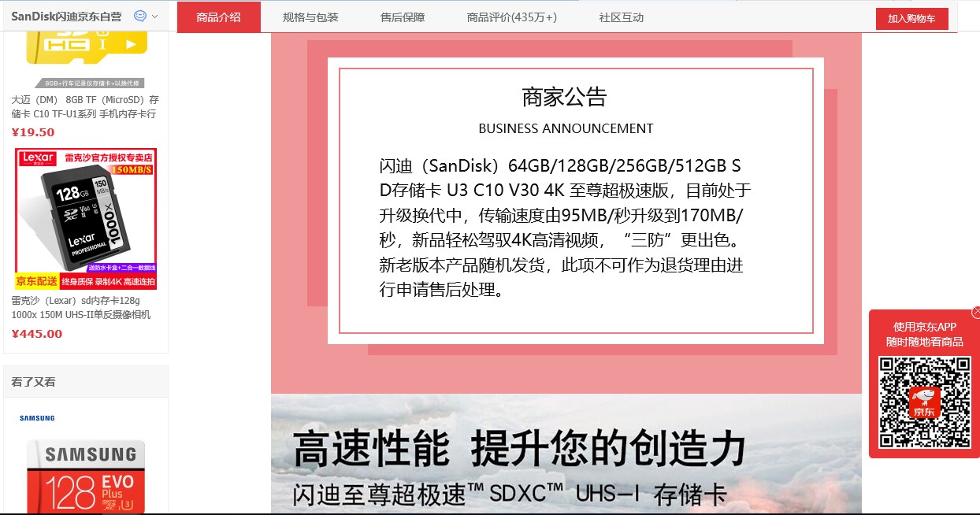980x515 pixels.
Task: Open the 雷克沙 Lexar sd内存卡128g link
Action: 85,307
